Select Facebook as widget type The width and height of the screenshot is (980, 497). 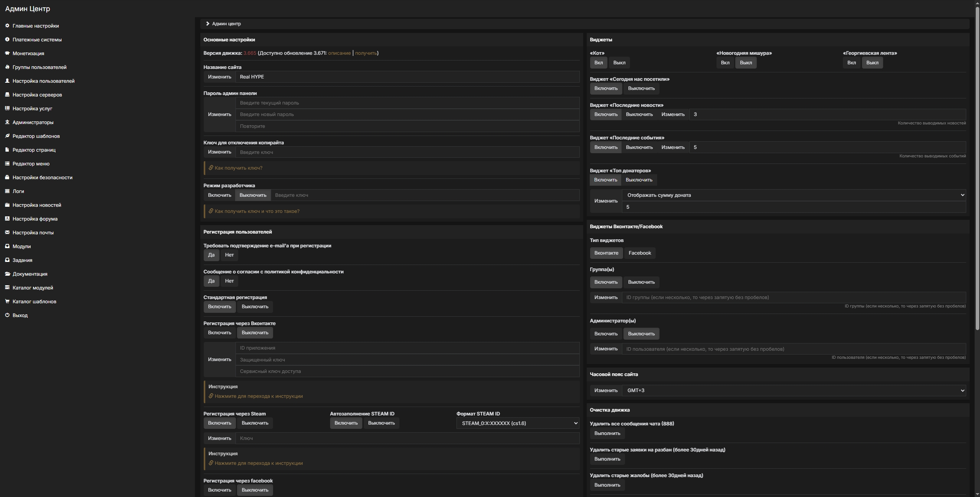[639, 253]
